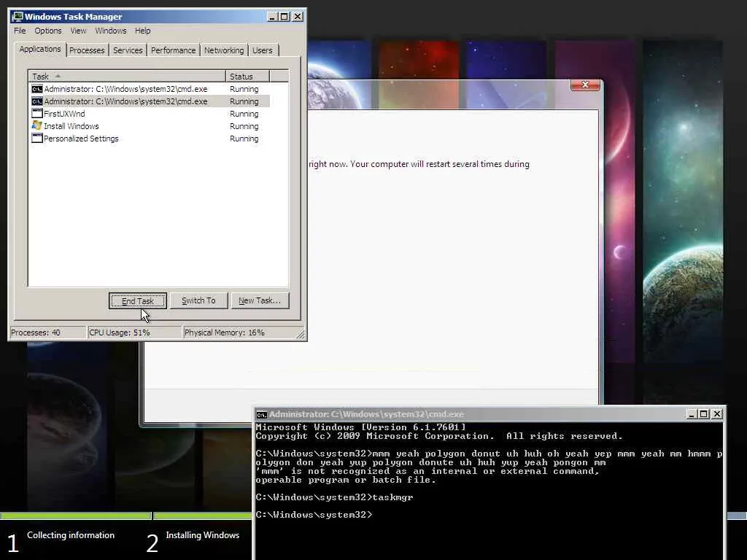Click the FirstUXWnd window icon
The image size is (747, 560).
tap(36, 113)
